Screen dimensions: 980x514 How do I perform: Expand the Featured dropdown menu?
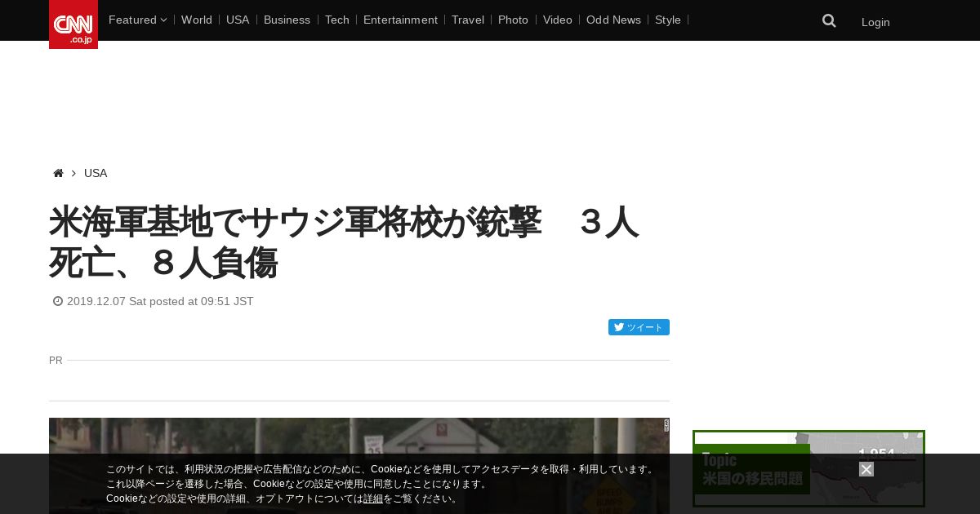click(x=137, y=20)
